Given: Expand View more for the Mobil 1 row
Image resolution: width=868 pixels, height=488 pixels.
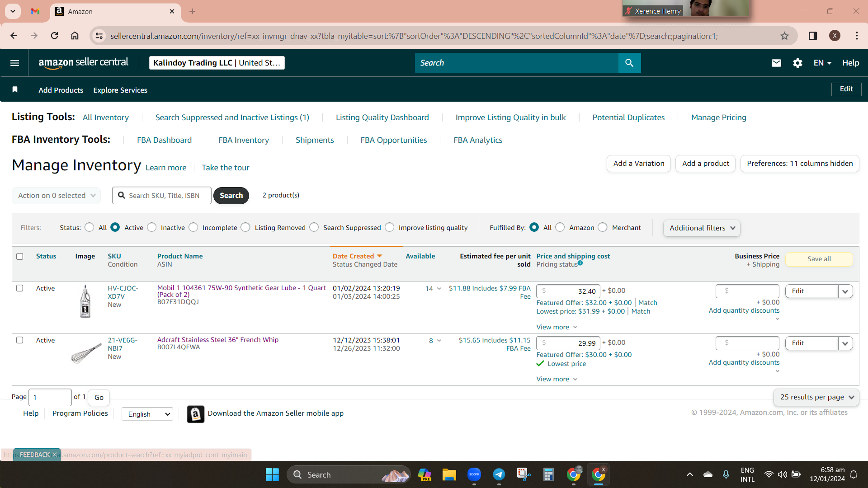Looking at the screenshot, I should pyautogui.click(x=557, y=327).
